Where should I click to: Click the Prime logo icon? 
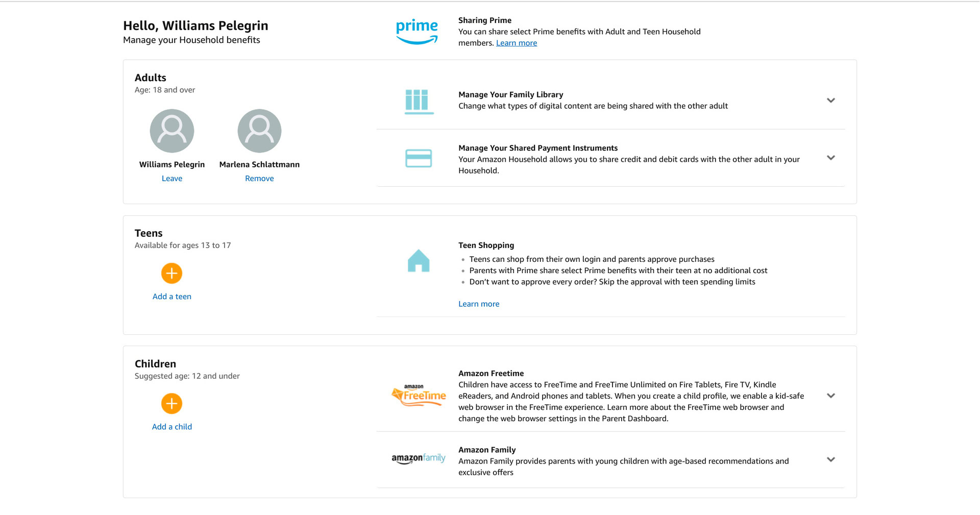tap(416, 32)
